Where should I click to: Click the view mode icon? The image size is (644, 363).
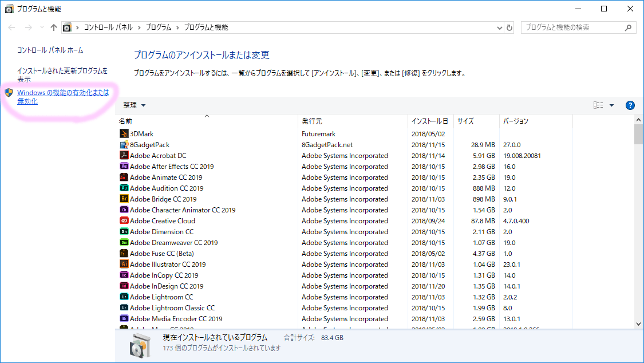coord(598,105)
